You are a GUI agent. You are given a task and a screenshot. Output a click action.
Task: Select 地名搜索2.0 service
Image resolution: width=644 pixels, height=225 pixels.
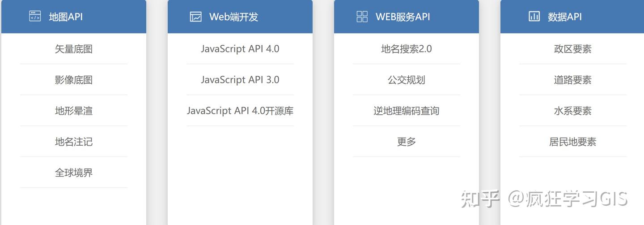click(x=407, y=49)
